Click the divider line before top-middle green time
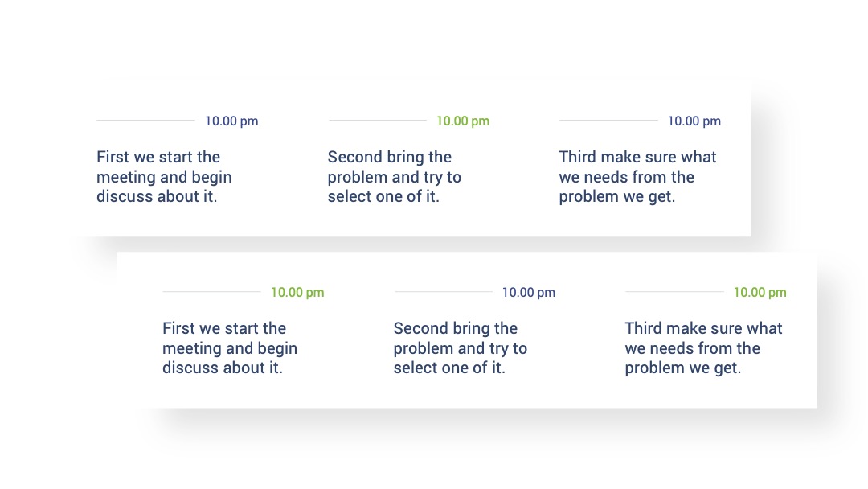868x489 pixels. click(377, 120)
